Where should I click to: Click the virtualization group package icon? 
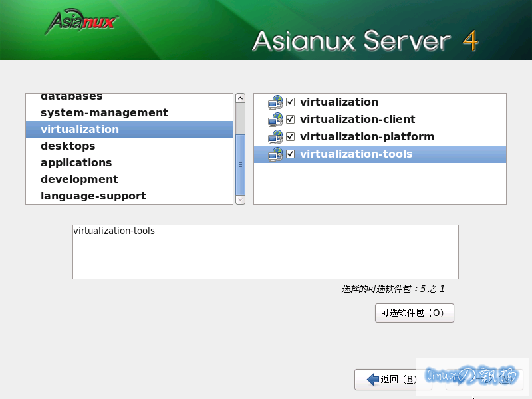pos(275,102)
